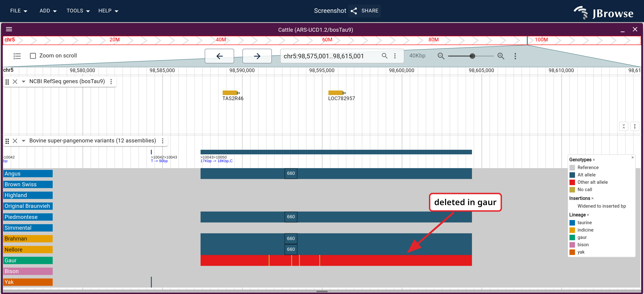This screenshot has height=294, width=644.
Task: Zoom in with magnifier plus icon
Action: coord(501,56)
